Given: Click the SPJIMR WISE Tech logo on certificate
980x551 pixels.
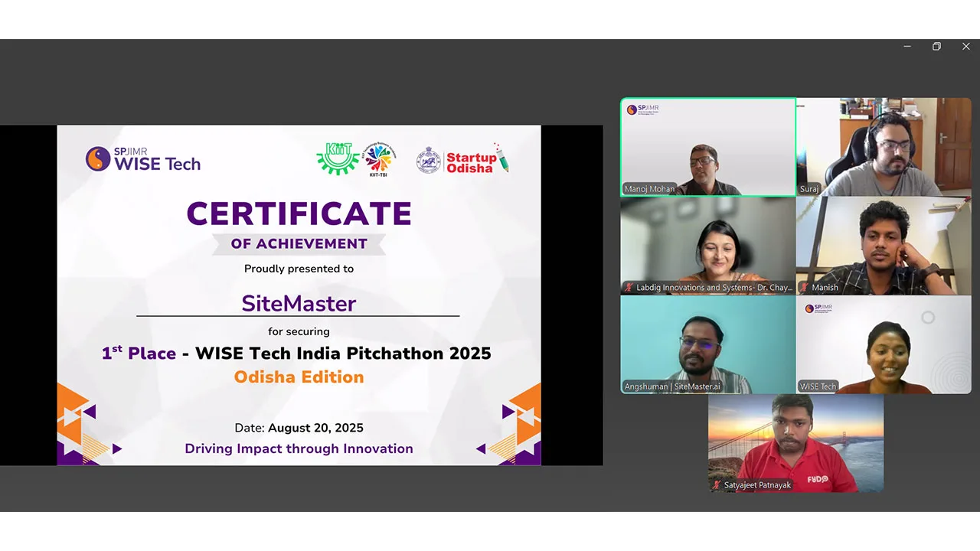Looking at the screenshot, I should tap(142, 158).
